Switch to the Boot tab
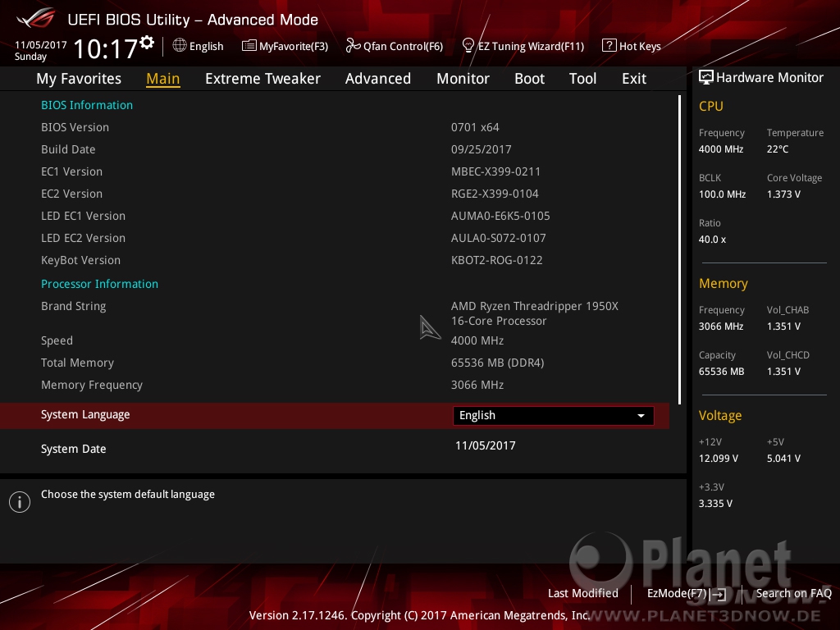The image size is (840, 630). (x=529, y=79)
